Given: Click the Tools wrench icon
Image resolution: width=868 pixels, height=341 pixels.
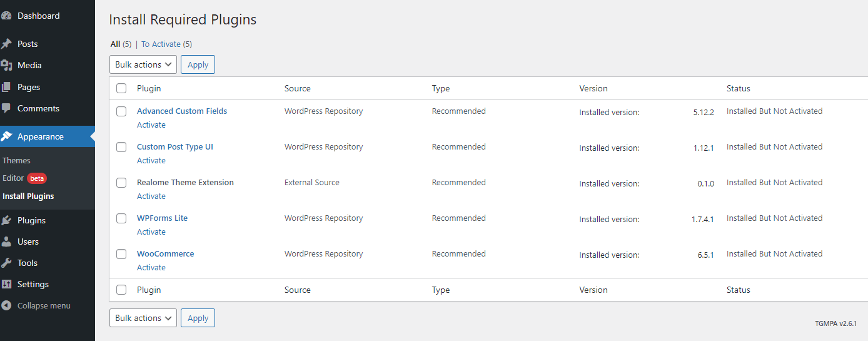Looking at the screenshot, I should tap(6, 263).
